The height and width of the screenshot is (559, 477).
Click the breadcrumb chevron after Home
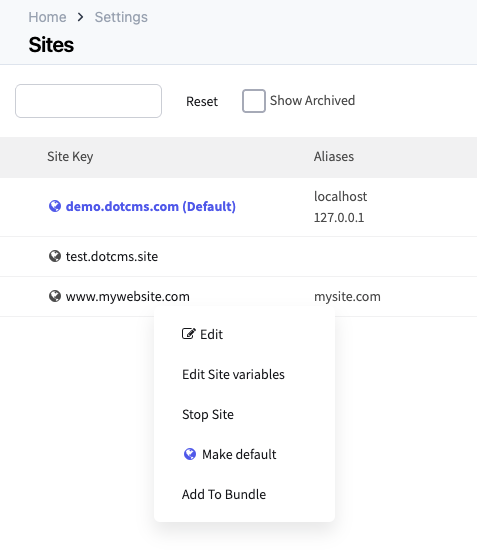click(81, 17)
